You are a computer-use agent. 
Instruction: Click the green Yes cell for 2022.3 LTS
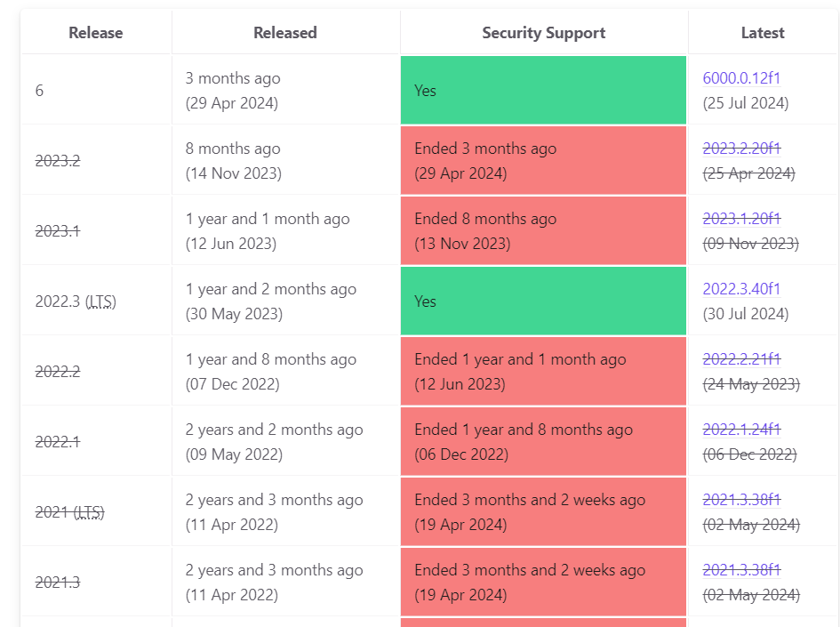pos(543,301)
